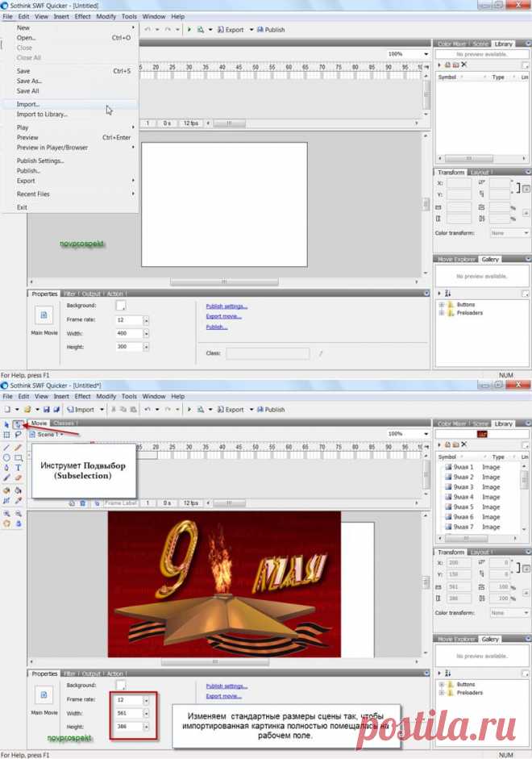Choose Save As... in the File menu
Image resolution: width=532 pixels, height=759 pixels.
[x=70, y=81]
